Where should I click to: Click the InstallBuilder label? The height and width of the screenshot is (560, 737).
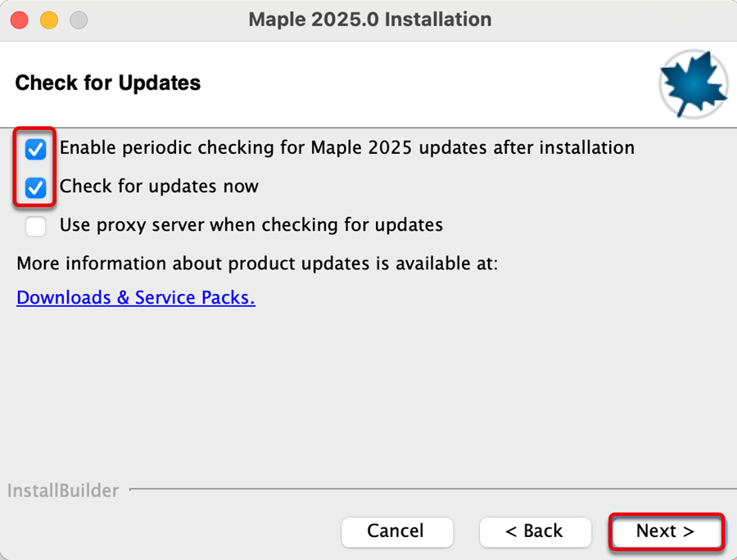pyautogui.click(x=63, y=490)
